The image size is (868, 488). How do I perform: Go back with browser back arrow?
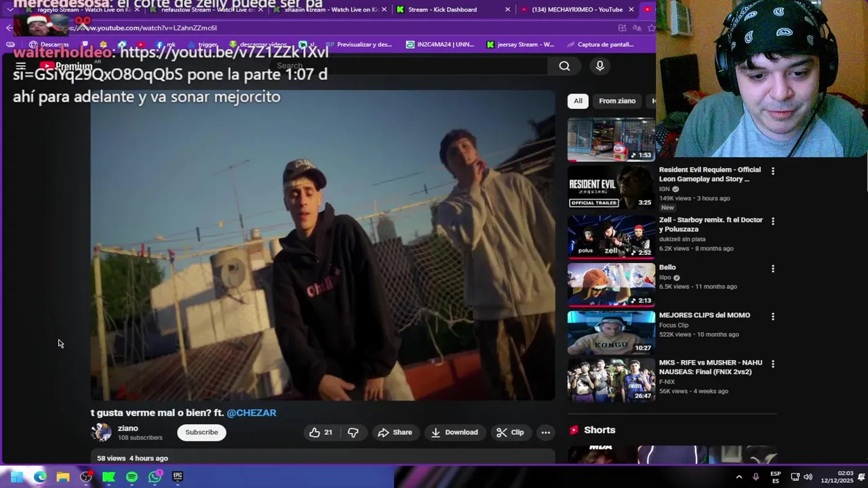coord(9,28)
